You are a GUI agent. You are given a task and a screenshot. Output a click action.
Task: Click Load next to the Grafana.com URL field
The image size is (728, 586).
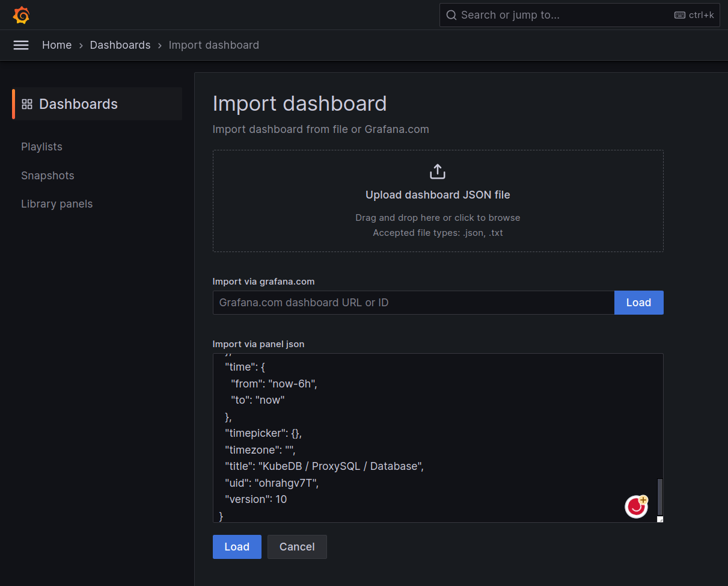(638, 303)
